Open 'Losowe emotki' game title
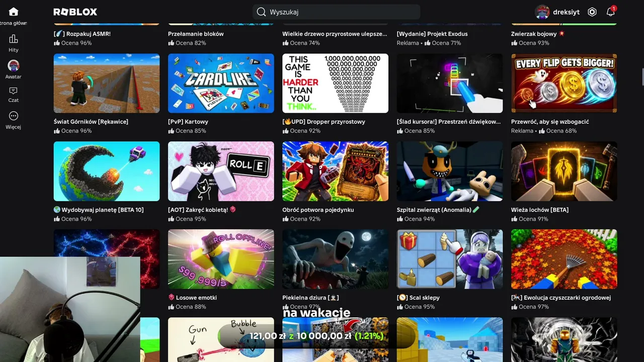The image size is (644, 362). point(193,298)
